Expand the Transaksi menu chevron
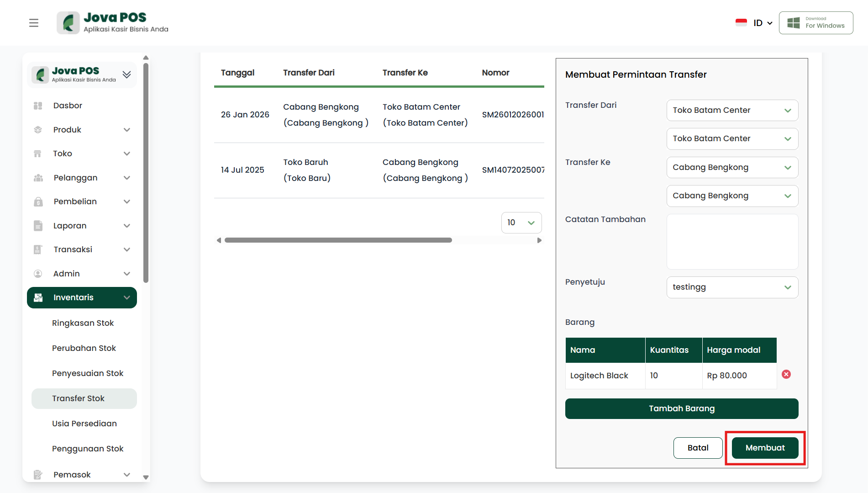 (x=127, y=249)
